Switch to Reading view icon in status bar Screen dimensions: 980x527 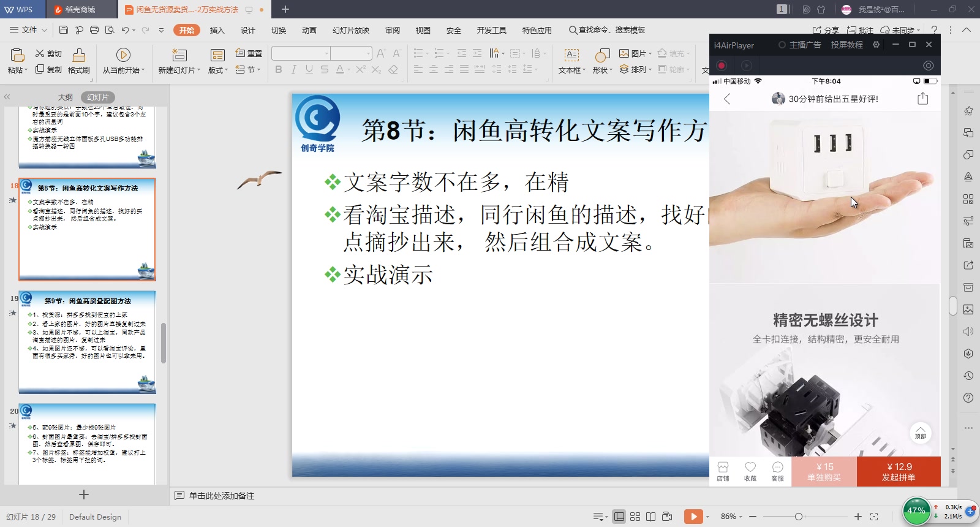click(650, 517)
